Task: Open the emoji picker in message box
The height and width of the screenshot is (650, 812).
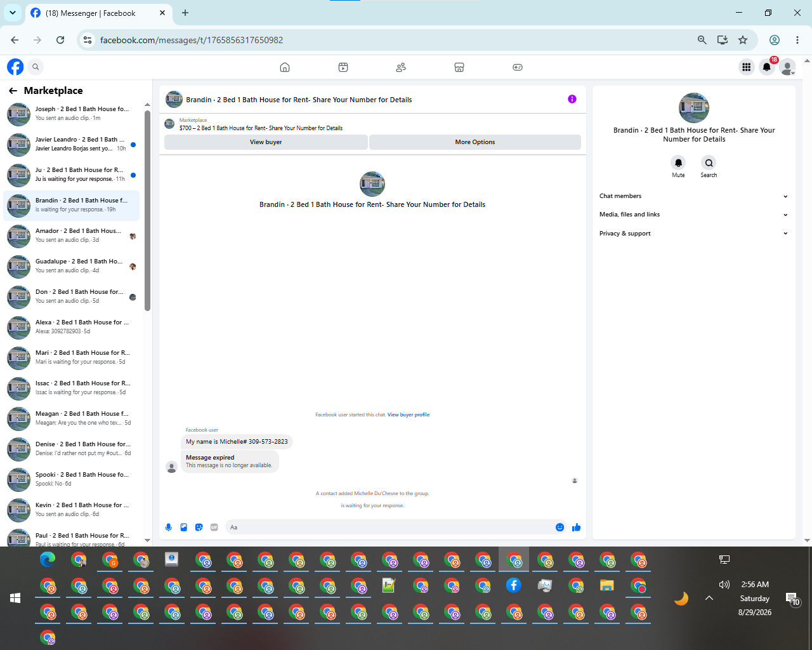Action: pos(560,527)
